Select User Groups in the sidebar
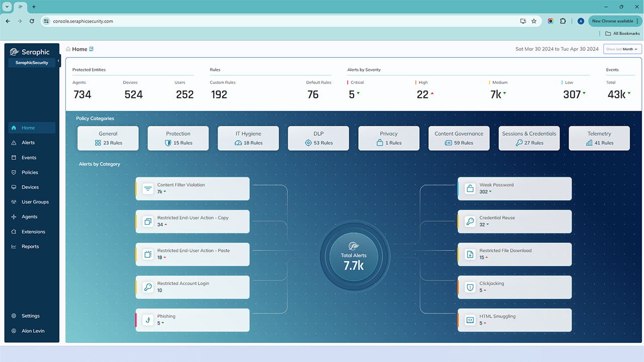 pyautogui.click(x=35, y=202)
